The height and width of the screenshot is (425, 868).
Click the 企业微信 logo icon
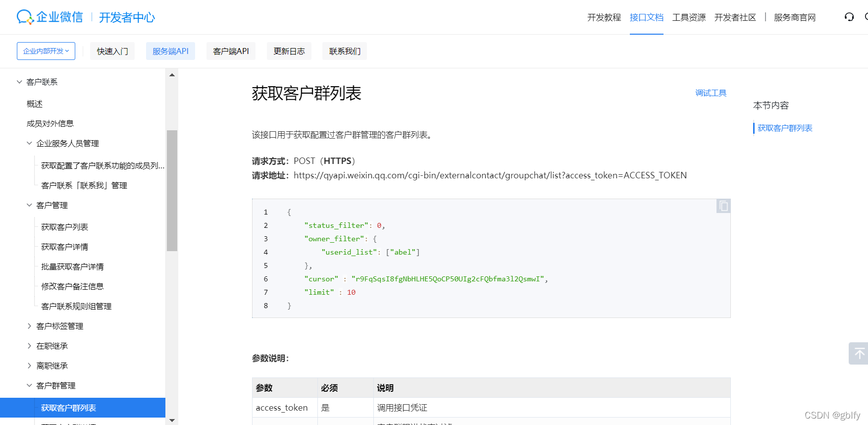coord(25,17)
